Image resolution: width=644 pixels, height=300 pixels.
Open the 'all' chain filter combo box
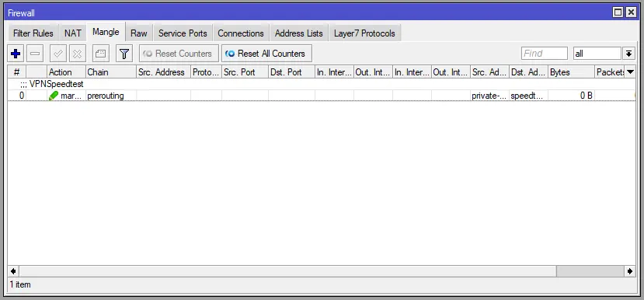597,54
